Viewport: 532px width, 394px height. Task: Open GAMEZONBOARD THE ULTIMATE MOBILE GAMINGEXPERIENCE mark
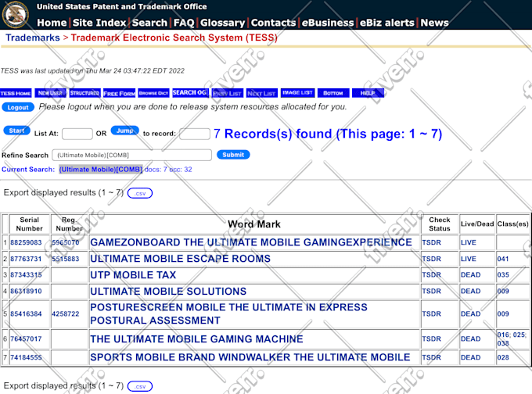tap(251, 242)
